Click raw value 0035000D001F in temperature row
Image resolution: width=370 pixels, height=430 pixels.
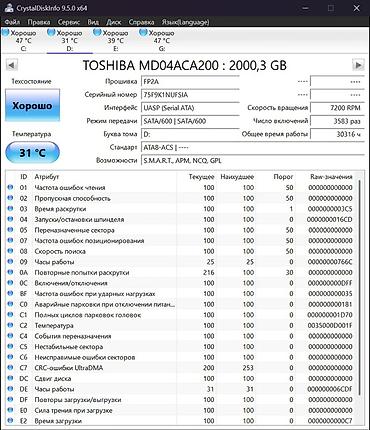coord(330,325)
